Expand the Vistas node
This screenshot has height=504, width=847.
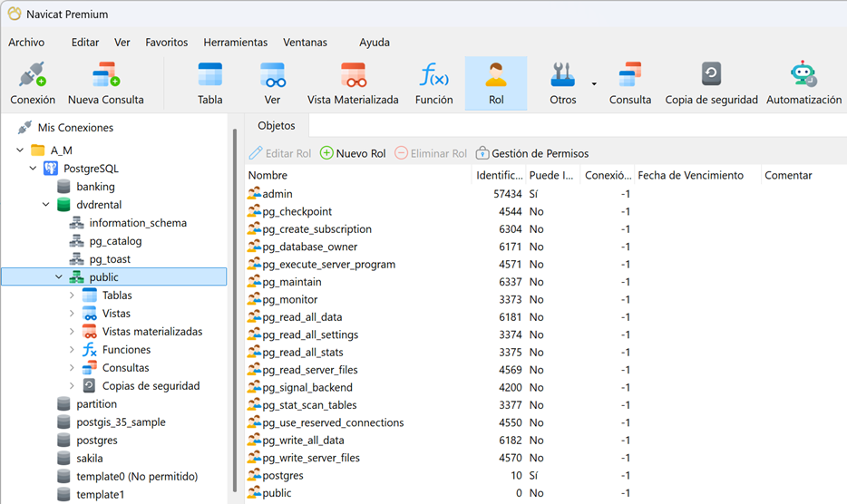point(72,314)
